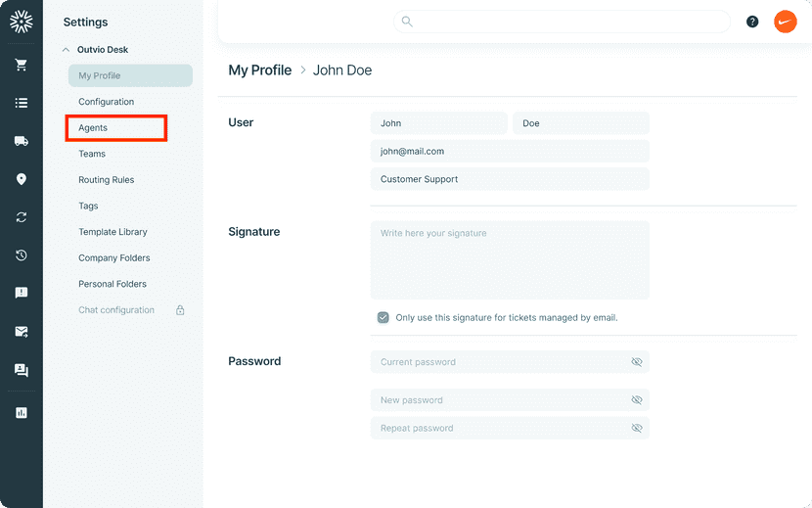Go to Template Library

pos(113,232)
